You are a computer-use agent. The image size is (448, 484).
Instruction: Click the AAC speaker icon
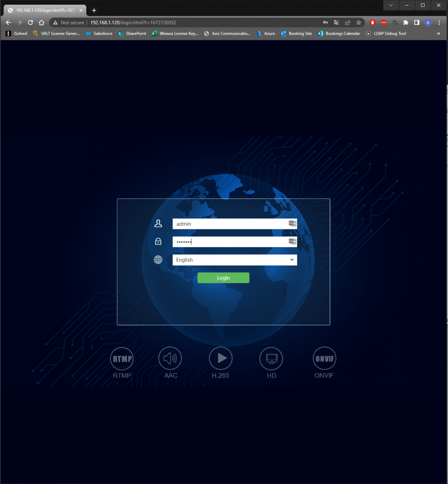point(170,358)
